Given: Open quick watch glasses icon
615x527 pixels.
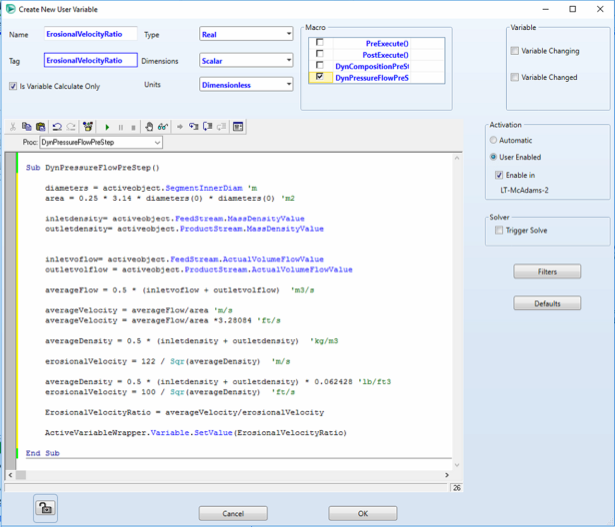Looking at the screenshot, I should coord(162,127).
